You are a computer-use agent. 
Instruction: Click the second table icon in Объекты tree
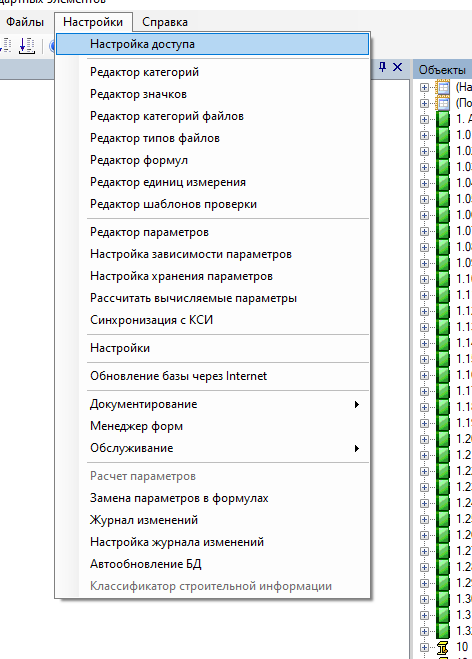click(443, 103)
